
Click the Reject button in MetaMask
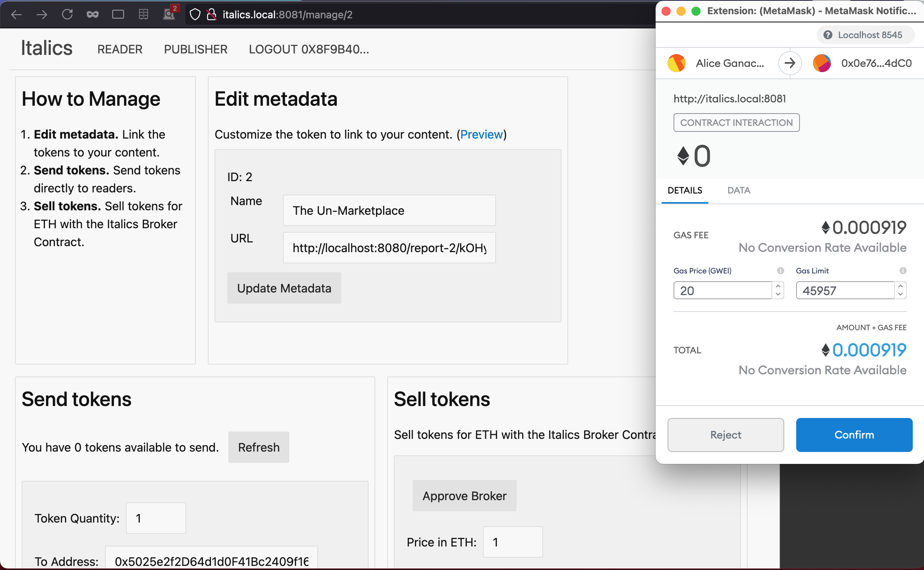(725, 434)
